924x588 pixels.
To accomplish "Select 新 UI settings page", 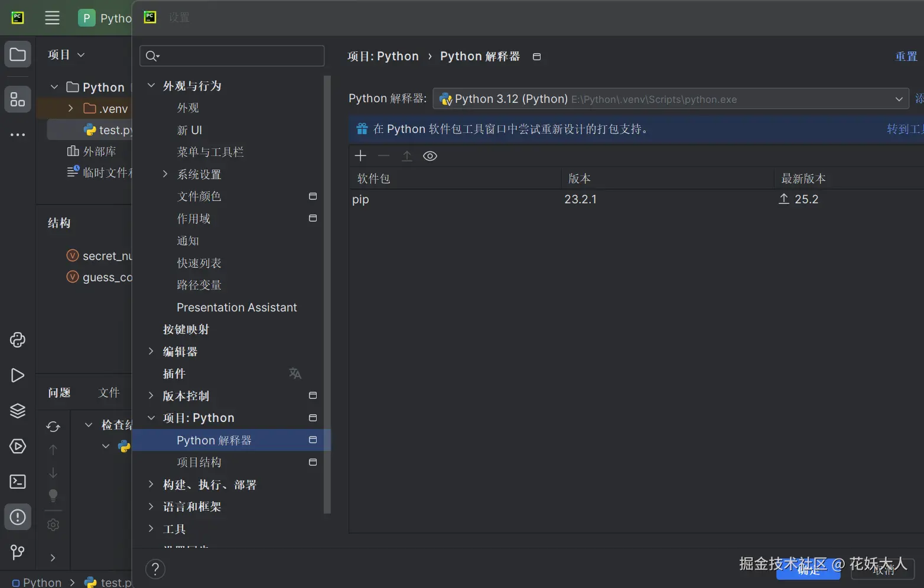I will point(189,130).
